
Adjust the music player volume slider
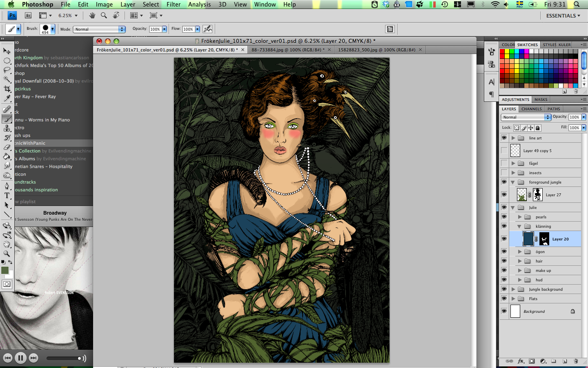pos(64,359)
